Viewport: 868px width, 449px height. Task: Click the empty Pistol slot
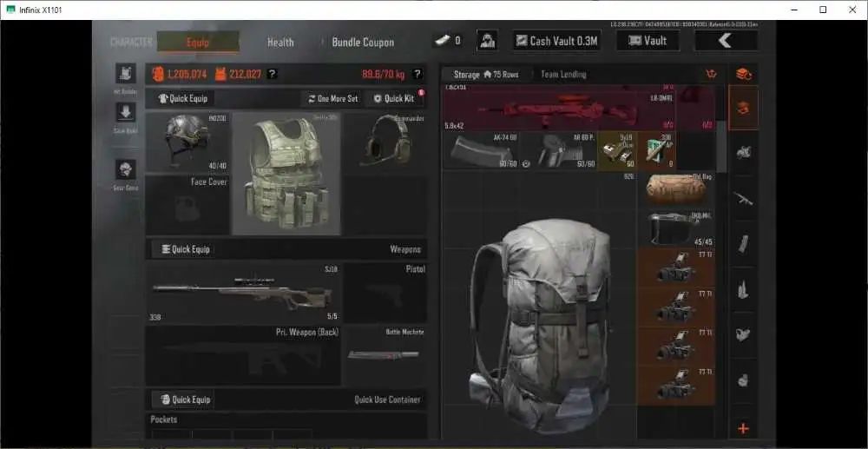tap(385, 293)
